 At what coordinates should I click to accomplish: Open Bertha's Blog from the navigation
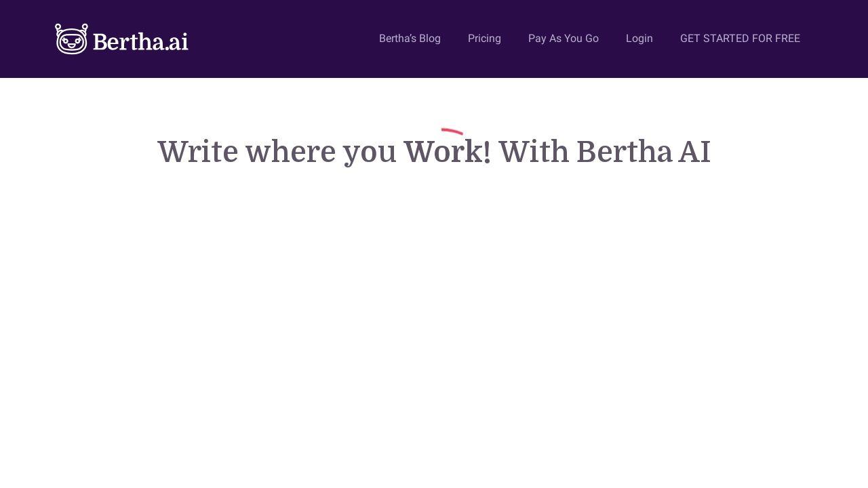(410, 39)
